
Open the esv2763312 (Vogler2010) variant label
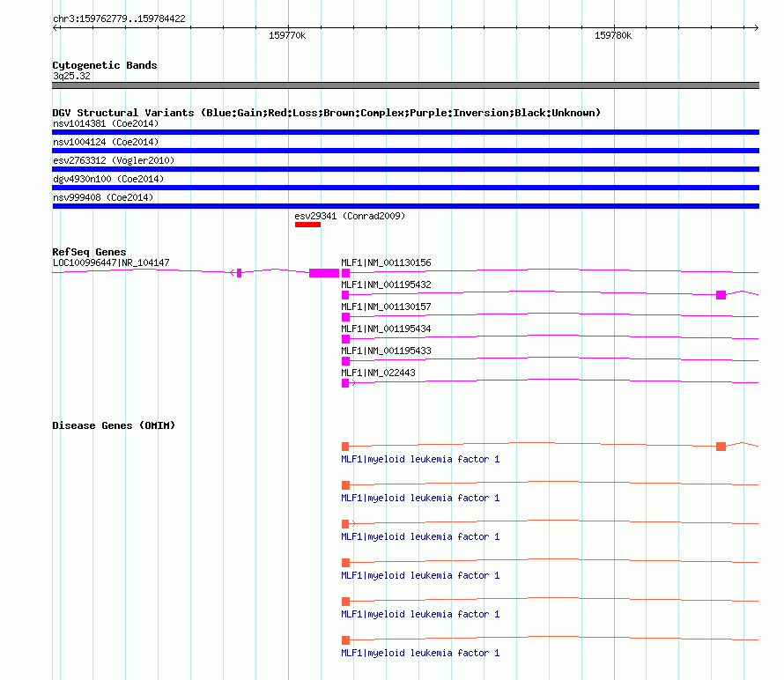click(x=113, y=160)
